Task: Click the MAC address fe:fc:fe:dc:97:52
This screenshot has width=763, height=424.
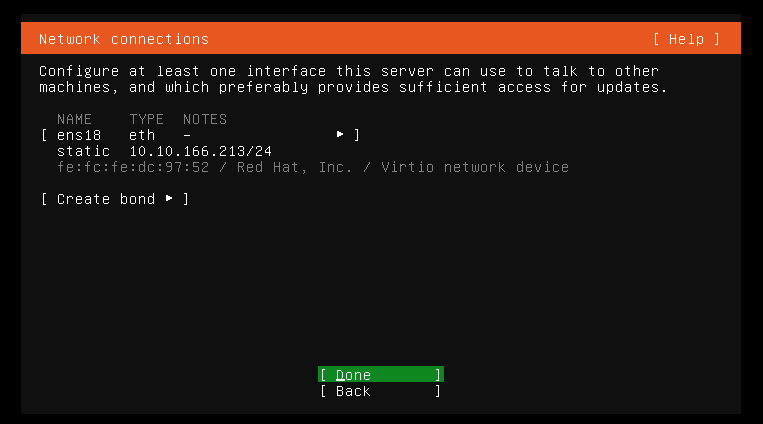Action: coord(133,167)
